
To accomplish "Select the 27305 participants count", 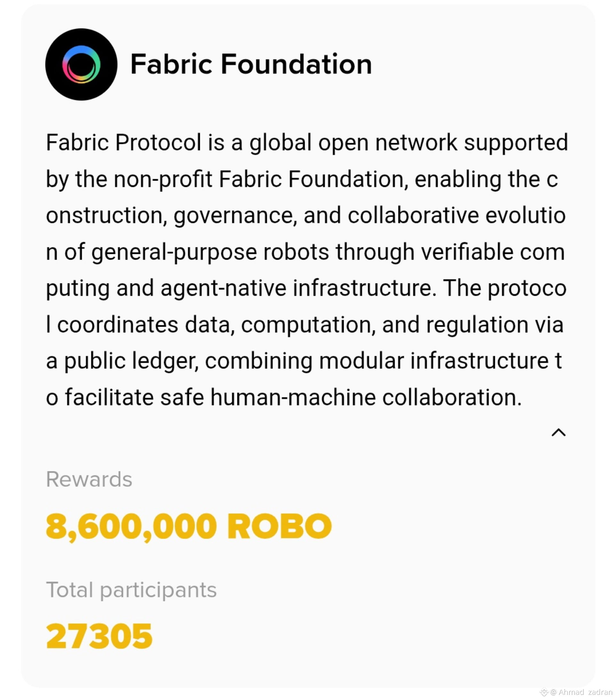I will click(x=99, y=636).
